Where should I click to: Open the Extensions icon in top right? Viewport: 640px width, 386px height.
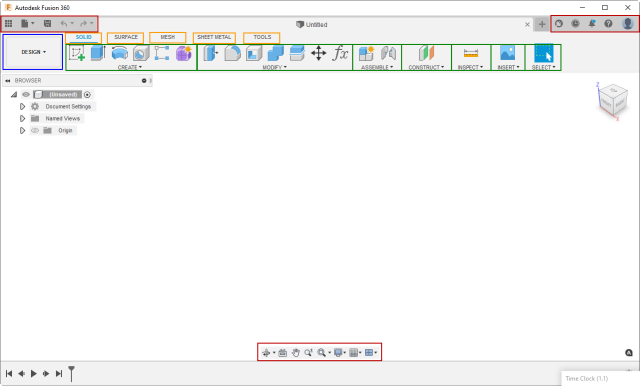(x=559, y=24)
